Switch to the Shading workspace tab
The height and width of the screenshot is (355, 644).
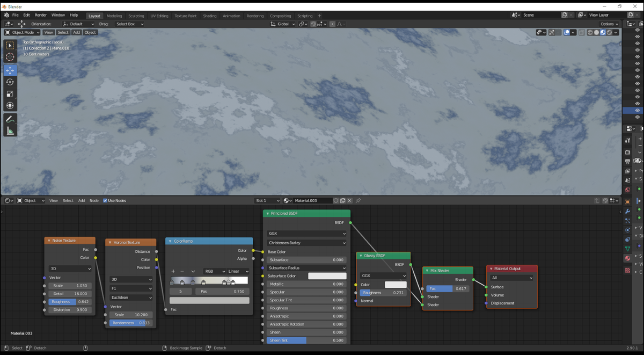point(210,16)
